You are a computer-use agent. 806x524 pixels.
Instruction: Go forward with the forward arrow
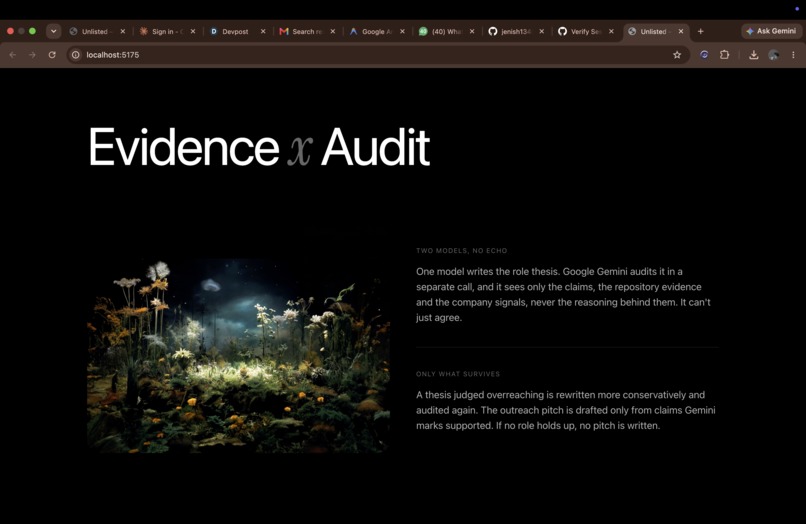click(32, 55)
